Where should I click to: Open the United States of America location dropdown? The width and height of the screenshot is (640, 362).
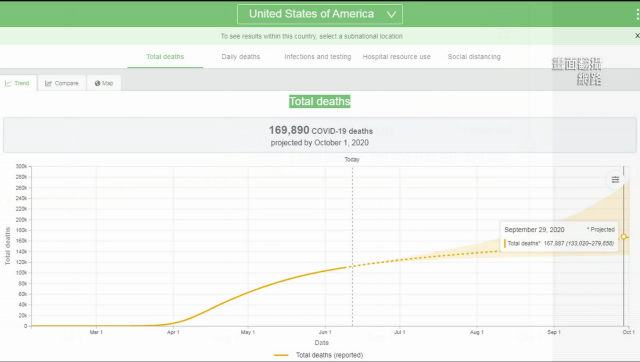click(320, 14)
